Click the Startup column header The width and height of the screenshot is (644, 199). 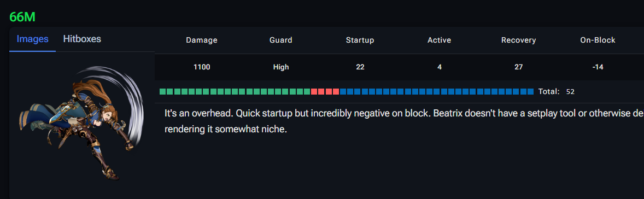click(360, 40)
